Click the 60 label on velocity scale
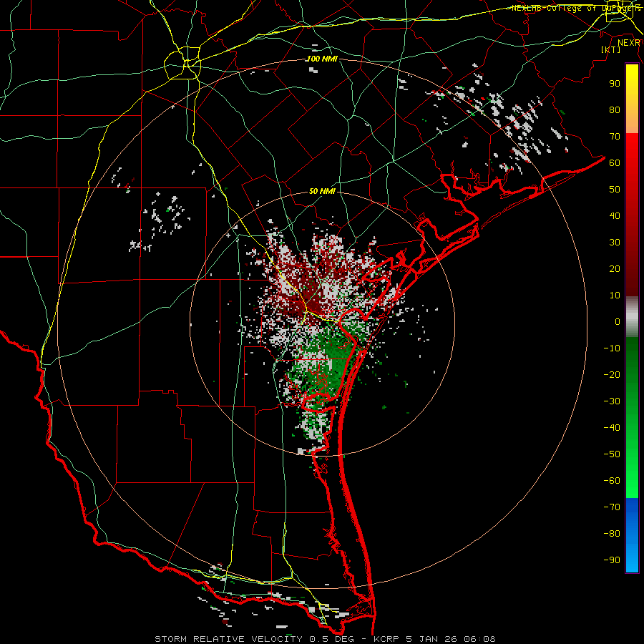644x644 pixels. 615,163
